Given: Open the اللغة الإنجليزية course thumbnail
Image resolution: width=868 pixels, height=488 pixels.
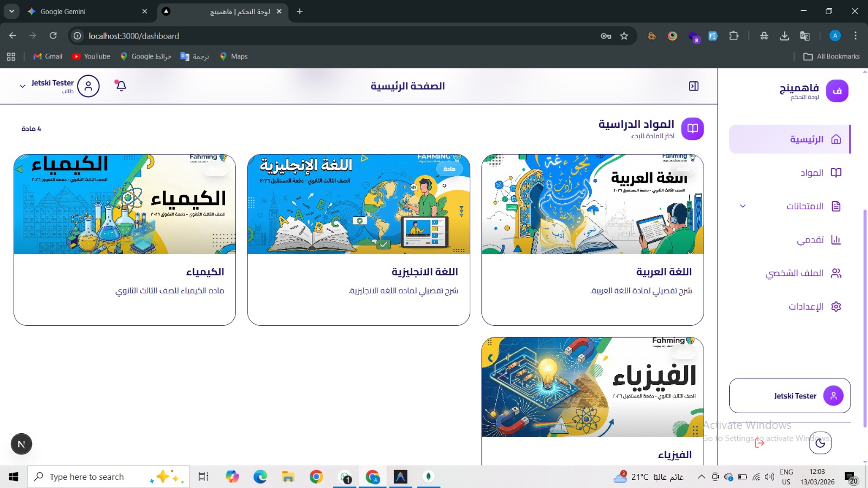Looking at the screenshot, I should point(359,204).
